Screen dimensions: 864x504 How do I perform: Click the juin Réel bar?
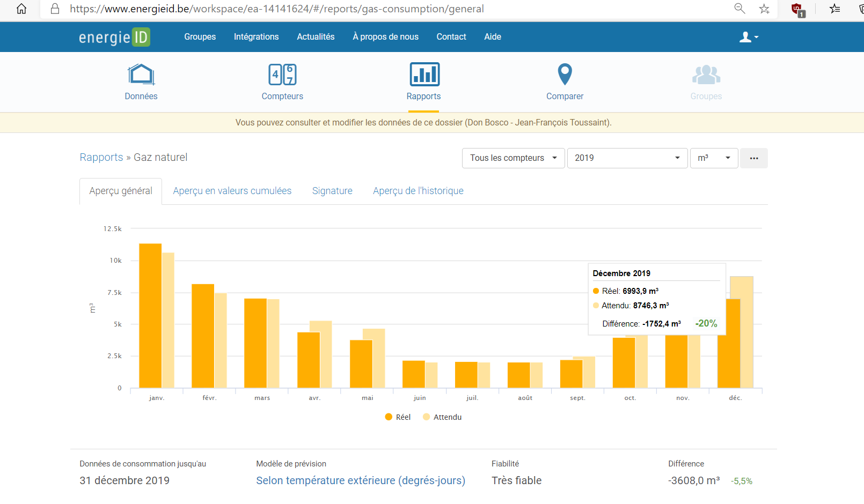point(414,374)
